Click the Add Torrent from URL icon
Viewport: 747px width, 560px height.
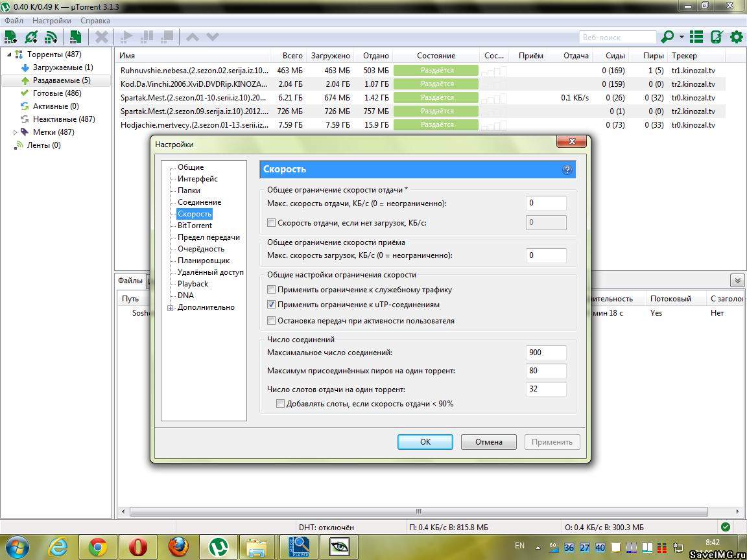31,37
